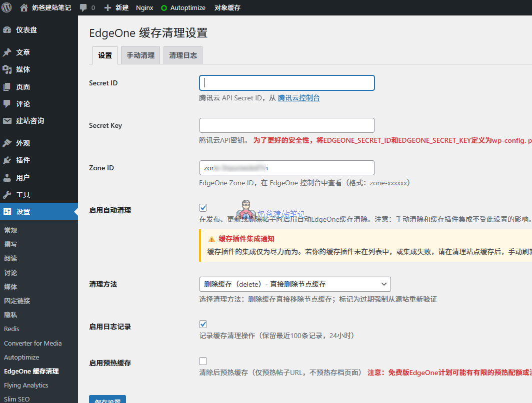Open the 媒体 library from sidebar
This screenshot has height=403, width=532.
click(22, 69)
